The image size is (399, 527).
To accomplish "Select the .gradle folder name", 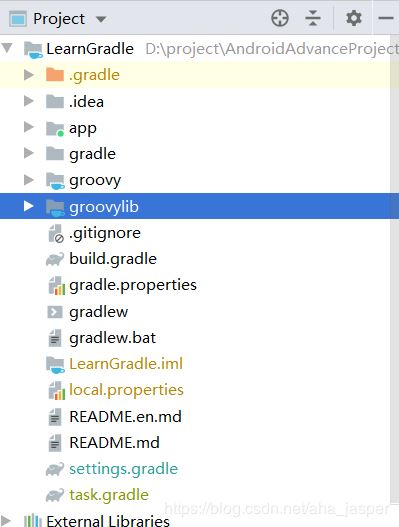I will pyautogui.click(x=94, y=75).
